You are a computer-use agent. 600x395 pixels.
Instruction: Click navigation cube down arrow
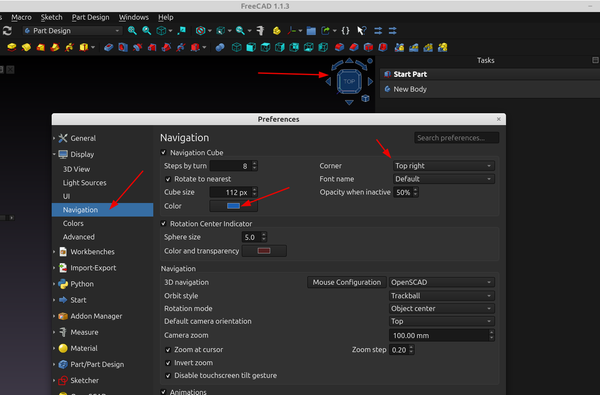pyautogui.click(x=349, y=102)
